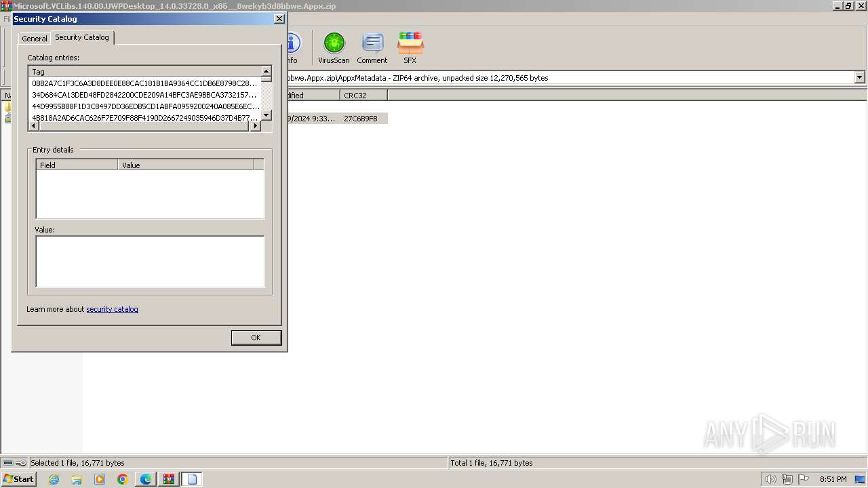
Task: Click the network tray icon
Action: (787, 479)
